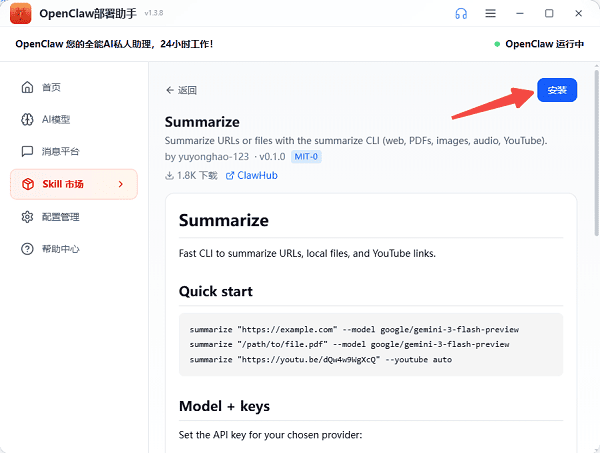Open 配置管理 sidebar item
The height and width of the screenshot is (453, 600).
60,217
